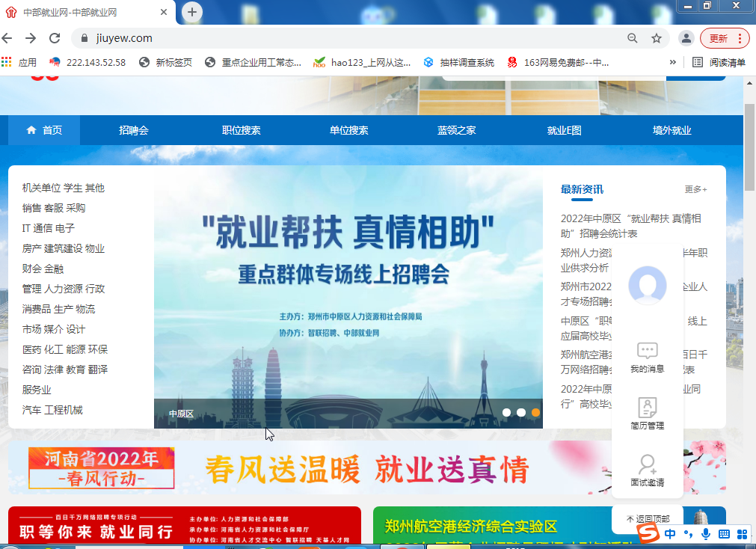The image size is (756, 549).
Task: Open the Chrome profile avatar menu
Action: (x=686, y=38)
